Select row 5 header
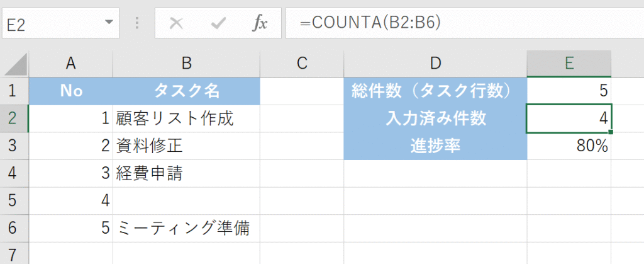The height and width of the screenshot is (264, 644). [x=14, y=201]
